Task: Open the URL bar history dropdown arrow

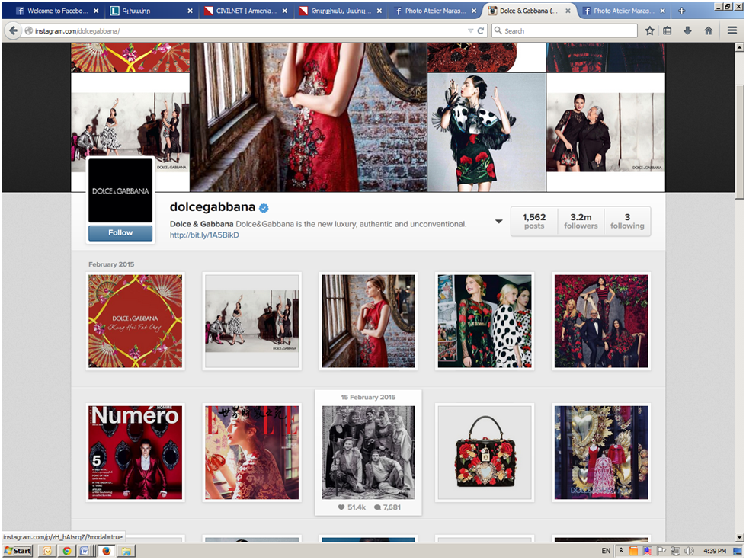Action: pos(471,31)
